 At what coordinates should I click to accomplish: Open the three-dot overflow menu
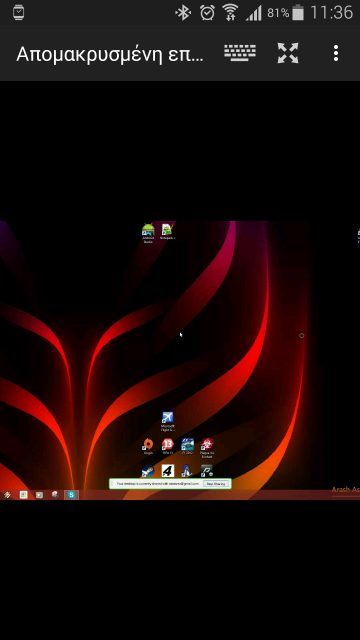click(336, 53)
